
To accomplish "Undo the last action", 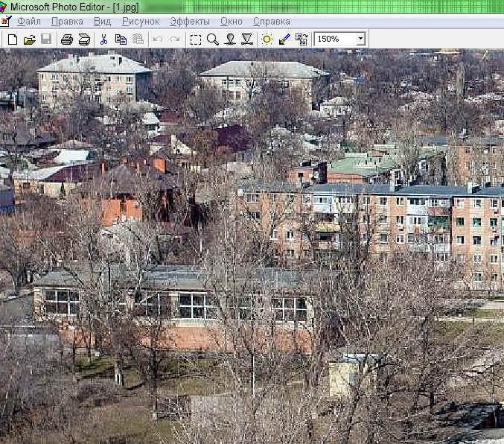I will click(158, 39).
